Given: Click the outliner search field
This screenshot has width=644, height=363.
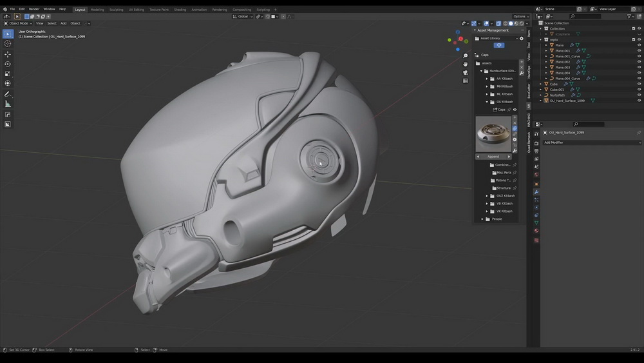Looking at the screenshot, I should tap(585, 17).
